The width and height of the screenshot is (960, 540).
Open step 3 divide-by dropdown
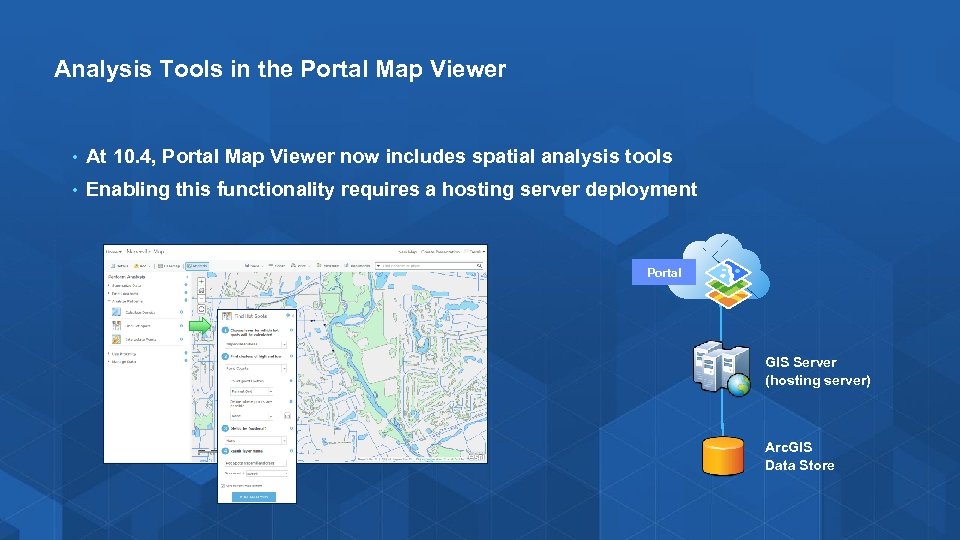256,441
